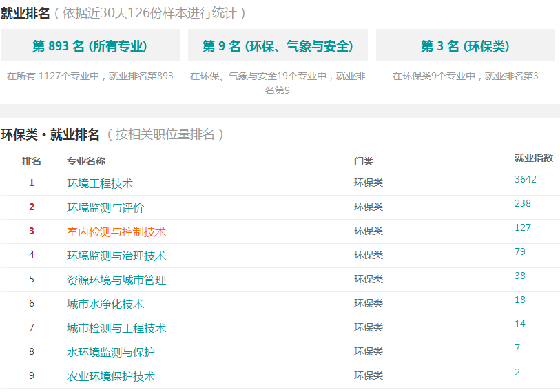Click the 专业名称 column header

[86, 161]
